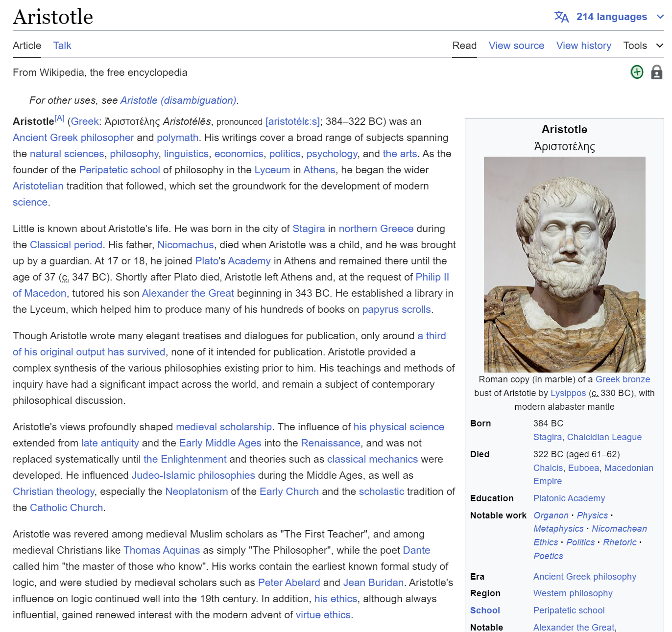
Task: Click the Alexander the Great link in text
Action: click(x=188, y=293)
